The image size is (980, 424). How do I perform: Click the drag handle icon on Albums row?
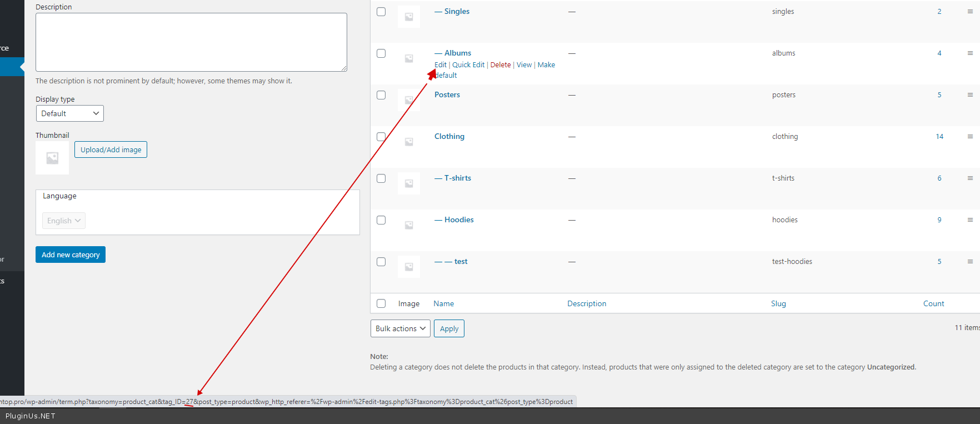tap(970, 53)
